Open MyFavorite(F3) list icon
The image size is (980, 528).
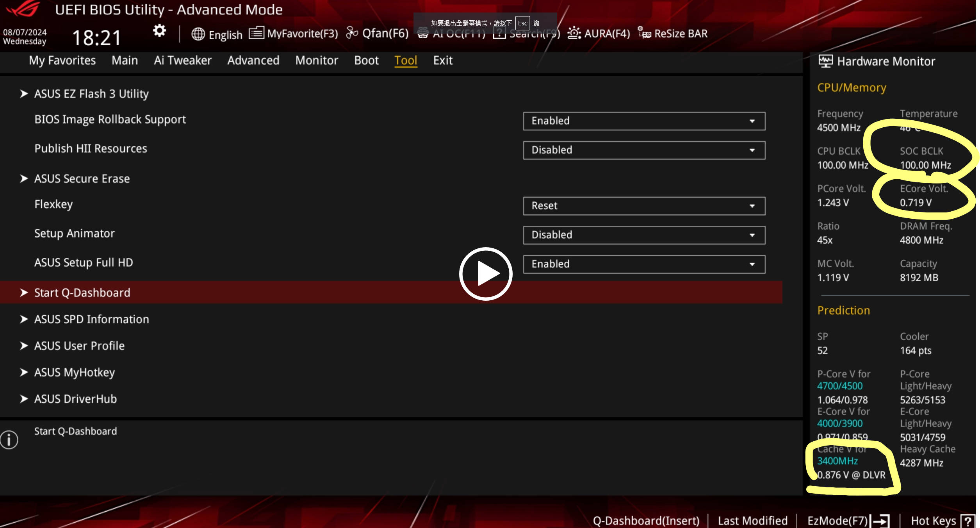256,33
